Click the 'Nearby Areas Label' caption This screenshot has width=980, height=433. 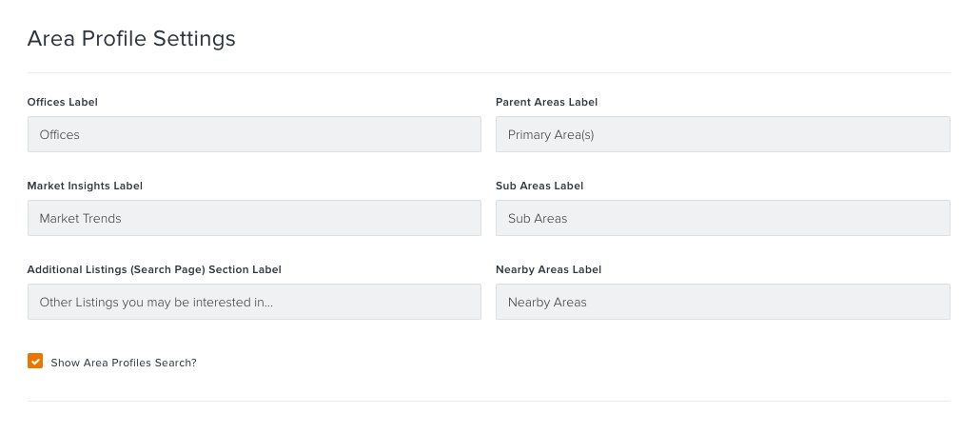pyautogui.click(x=548, y=269)
